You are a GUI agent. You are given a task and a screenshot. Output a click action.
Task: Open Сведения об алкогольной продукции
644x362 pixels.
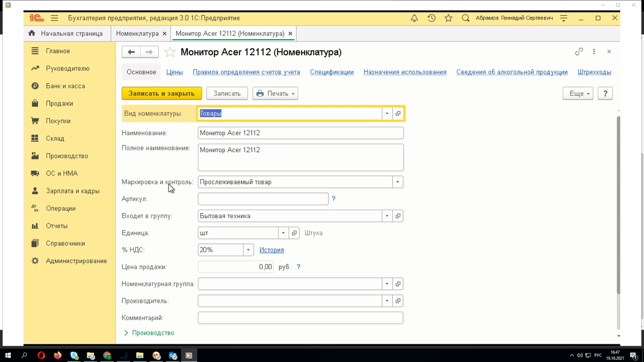tap(512, 72)
